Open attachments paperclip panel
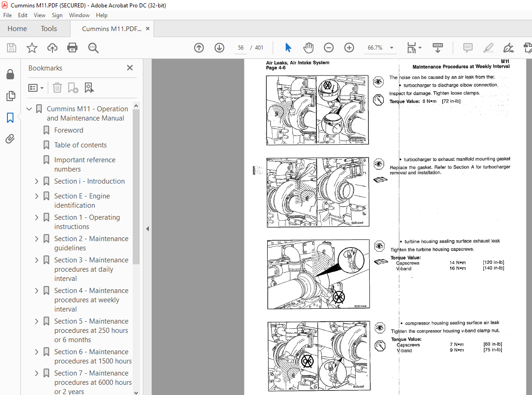Screen dimensions: 532x395 pyautogui.click(x=10, y=139)
